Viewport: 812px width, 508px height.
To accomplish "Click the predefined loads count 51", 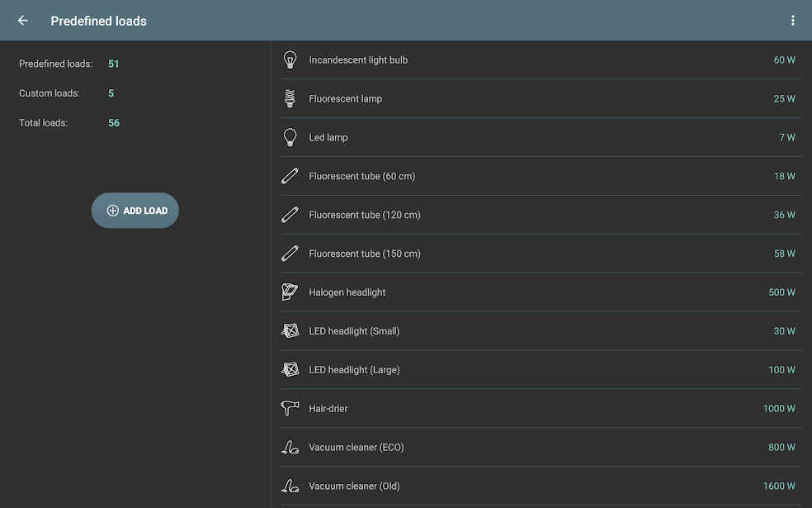I will pyautogui.click(x=114, y=64).
